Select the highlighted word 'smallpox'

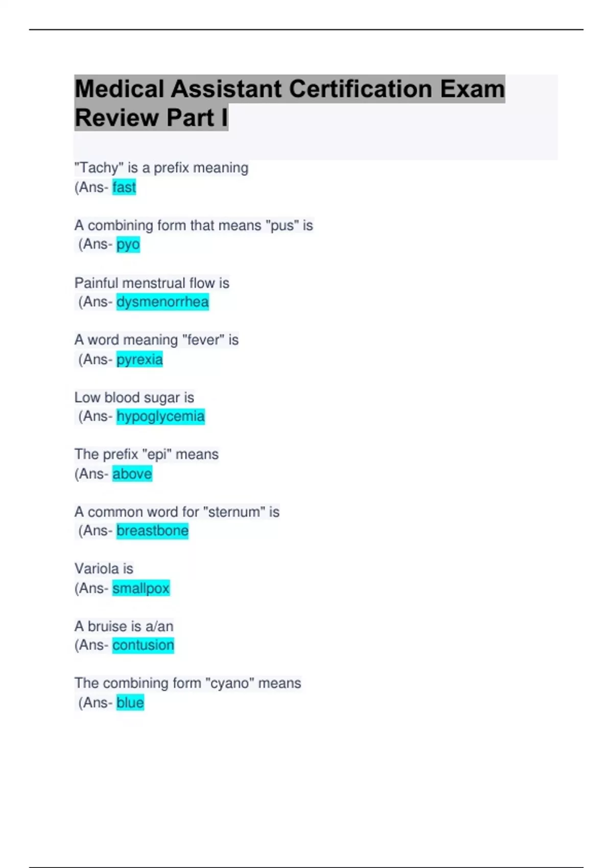141,588
